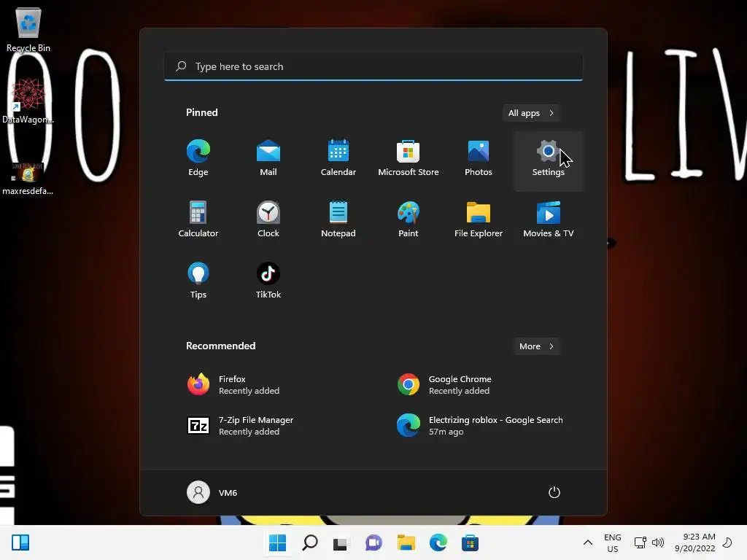
Task: Open Microsoft Store on the taskbar
Action: [x=470, y=542]
